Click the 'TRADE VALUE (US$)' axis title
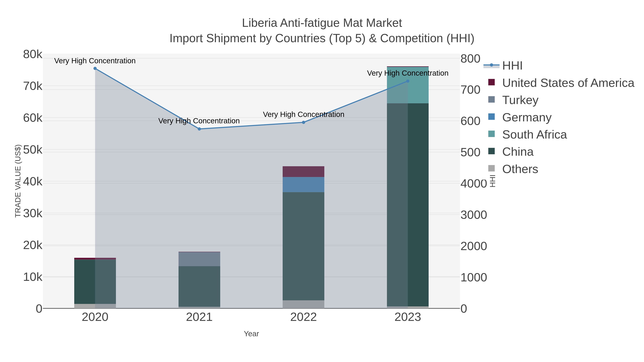644x362 pixels. coord(18,181)
